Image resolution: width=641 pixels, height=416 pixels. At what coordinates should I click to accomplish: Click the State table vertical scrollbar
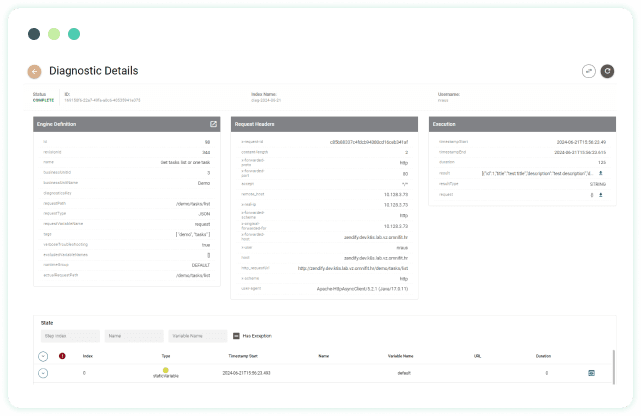tap(612, 365)
